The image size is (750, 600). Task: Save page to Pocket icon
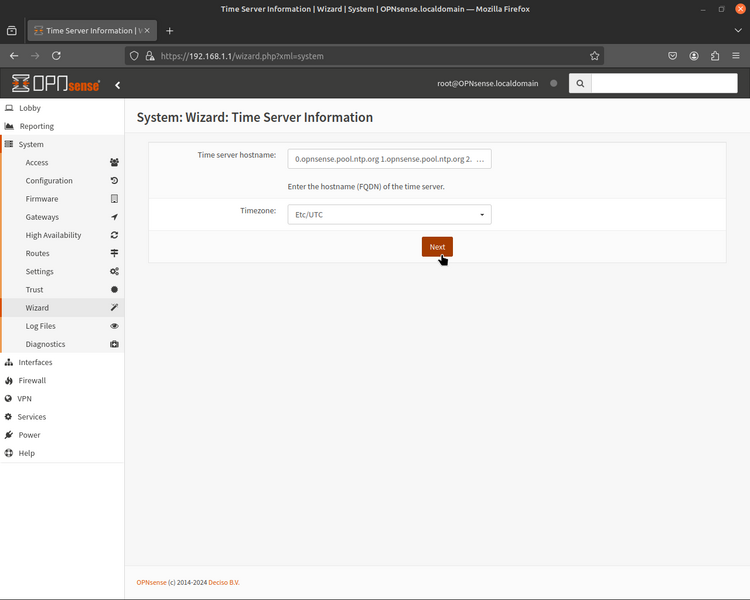click(673, 56)
